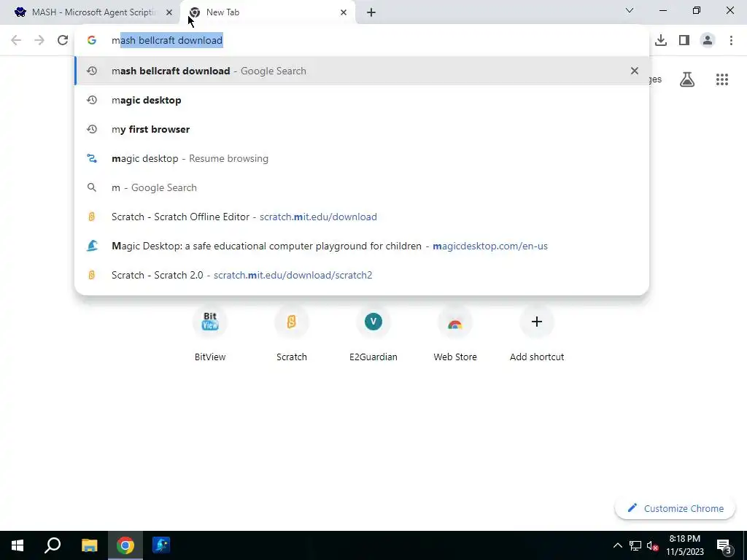Open File Explorer from the taskbar
747x560 pixels.
tap(89, 545)
